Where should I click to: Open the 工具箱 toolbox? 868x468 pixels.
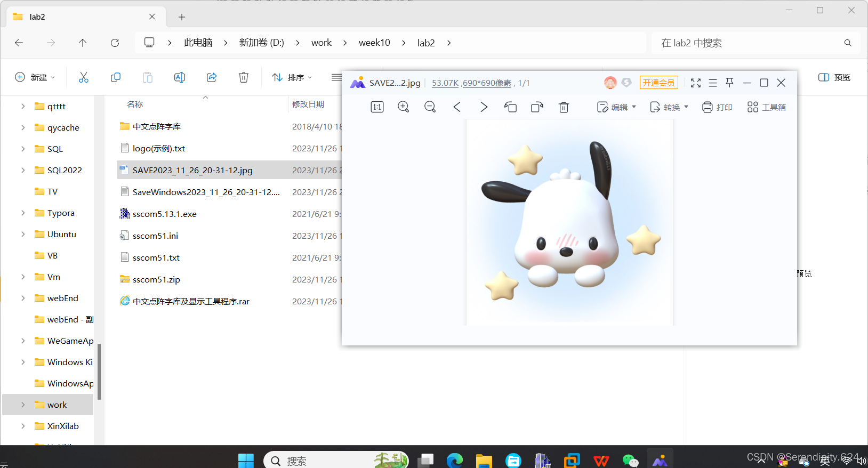coord(766,107)
